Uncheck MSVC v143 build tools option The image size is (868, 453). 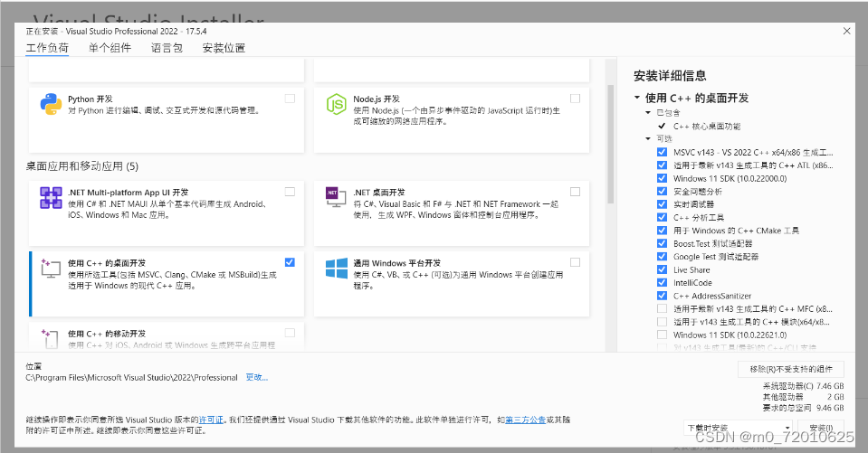click(x=662, y=152)
